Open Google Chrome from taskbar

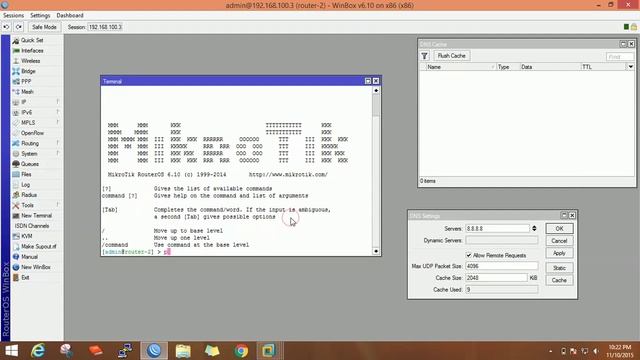click(x=241, y=351)
